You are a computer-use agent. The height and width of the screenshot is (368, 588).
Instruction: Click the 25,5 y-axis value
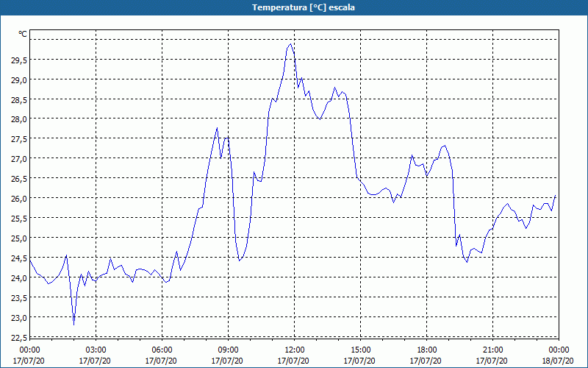pos(18,218)
